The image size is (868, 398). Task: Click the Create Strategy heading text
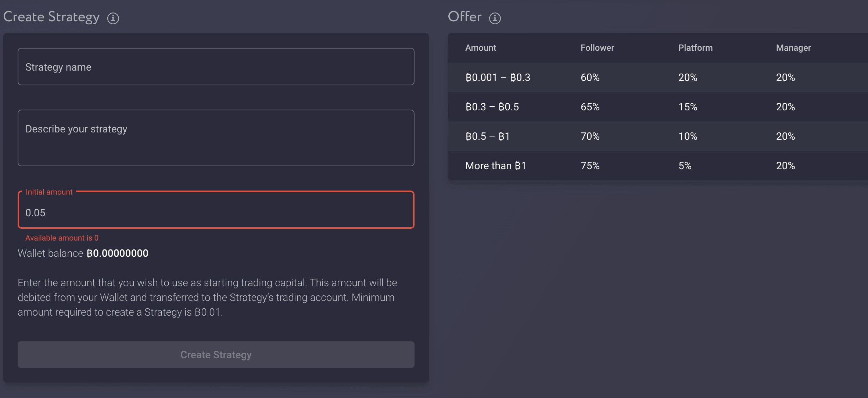(51, 17)
